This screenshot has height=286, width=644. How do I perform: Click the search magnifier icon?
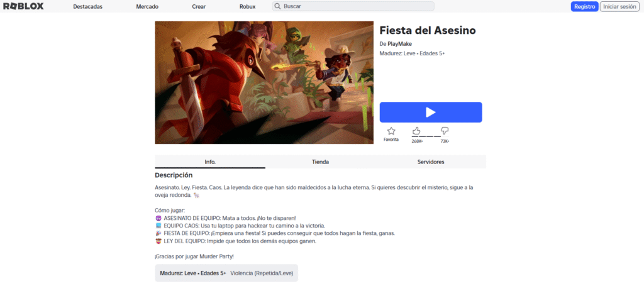pyautogui.click(x=277, y=6)
